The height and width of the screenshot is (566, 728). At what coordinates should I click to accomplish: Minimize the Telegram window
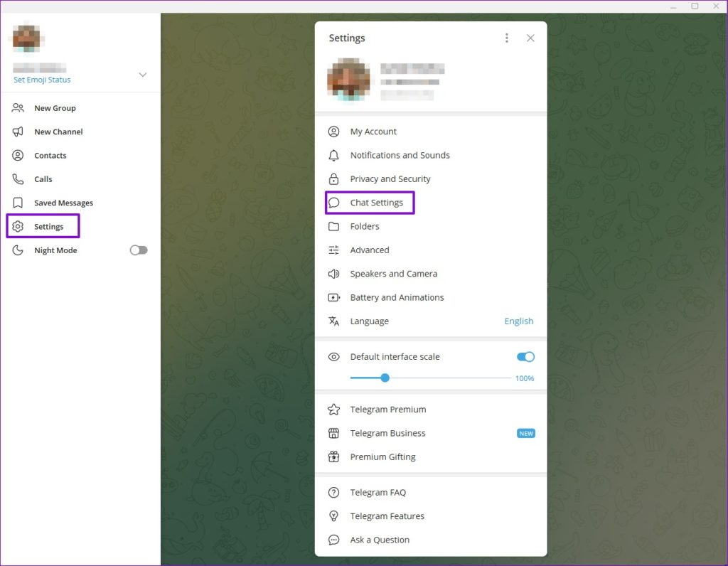pos(673,6)
